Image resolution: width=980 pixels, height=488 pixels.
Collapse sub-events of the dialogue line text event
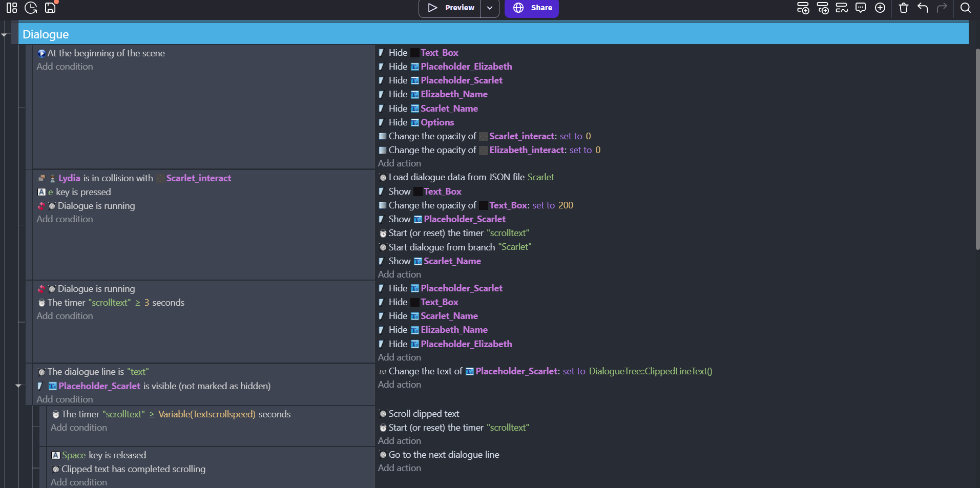tap(18, 386)
